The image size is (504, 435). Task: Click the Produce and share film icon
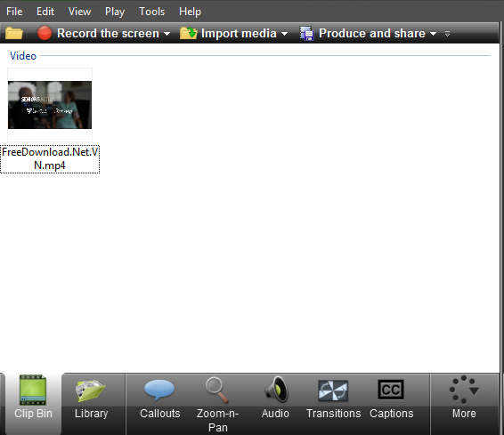point(306,34)
